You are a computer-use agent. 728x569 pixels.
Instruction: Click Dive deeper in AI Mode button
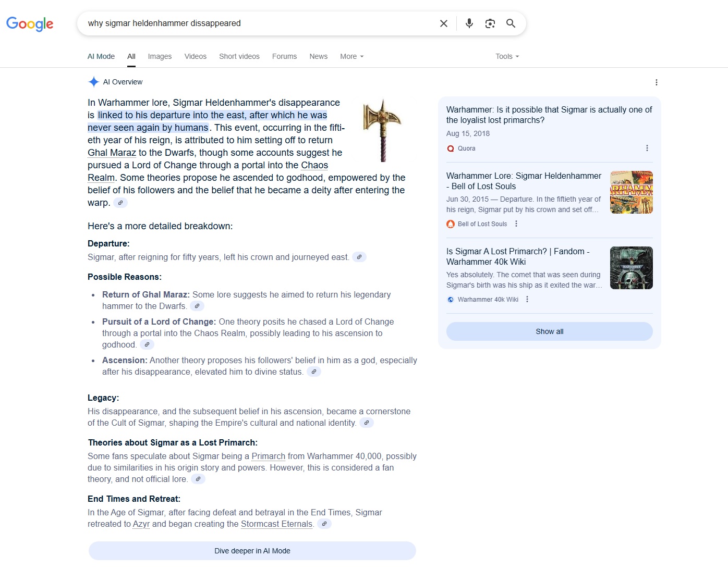pyautogui.click(x=252, y=551)
